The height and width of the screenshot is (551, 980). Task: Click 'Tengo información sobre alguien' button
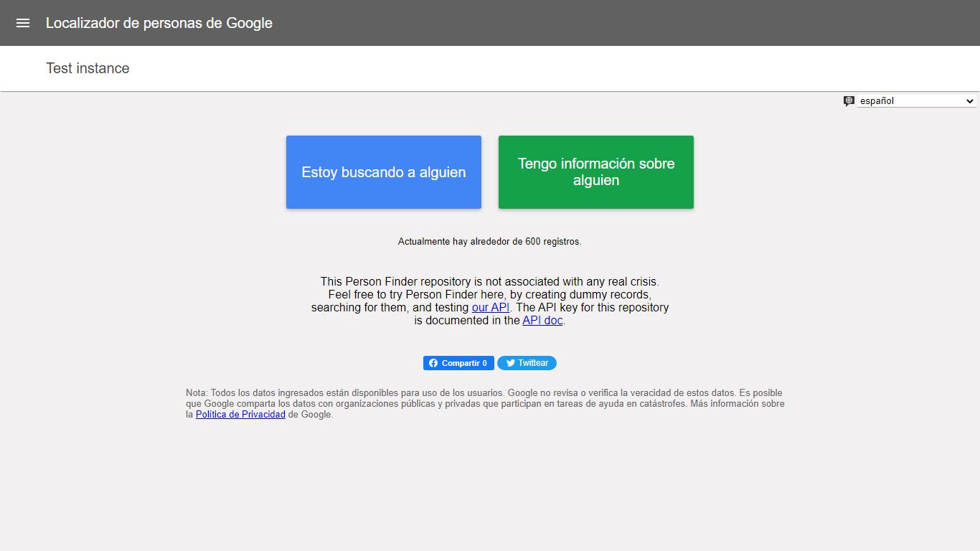click(596, 172)
